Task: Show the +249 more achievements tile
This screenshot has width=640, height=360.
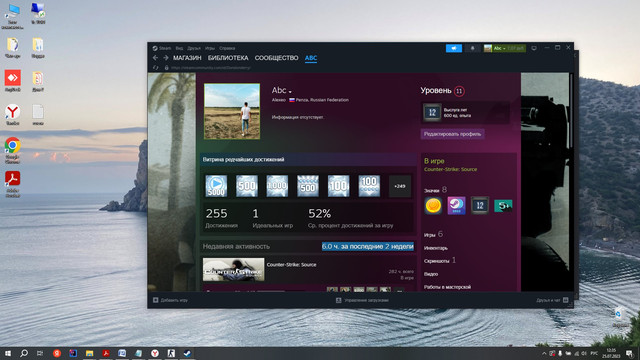Action: 400,186
